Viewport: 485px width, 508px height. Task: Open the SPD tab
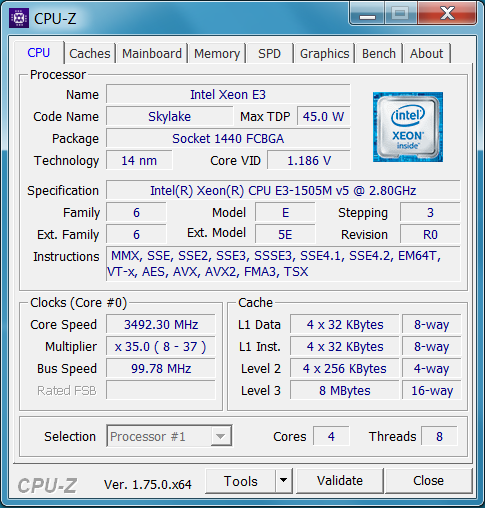click(270, 53)
